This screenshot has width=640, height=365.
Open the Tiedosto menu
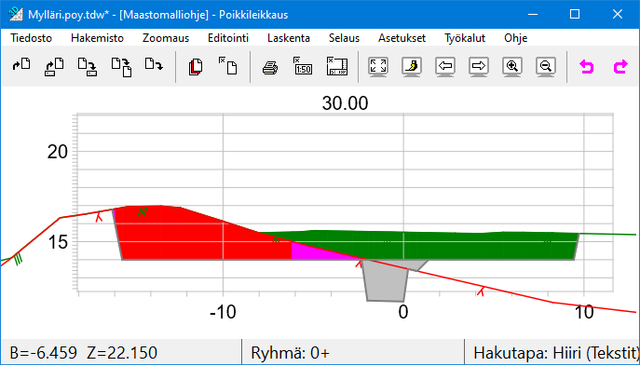[x=31, y=38]
